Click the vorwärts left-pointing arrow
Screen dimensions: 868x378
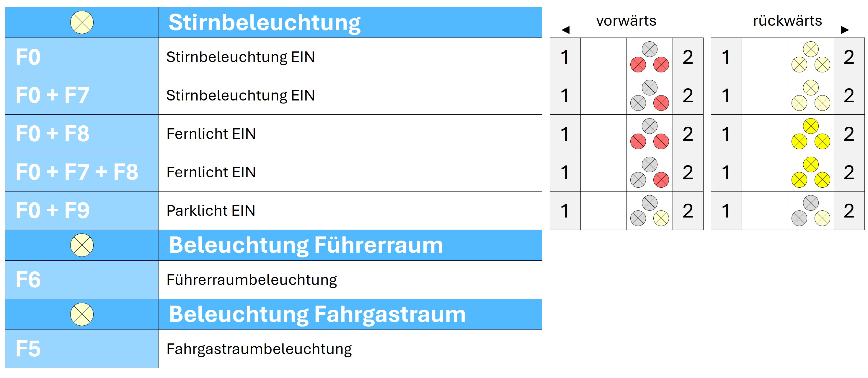pyautogui.click(x=565, y=30)
